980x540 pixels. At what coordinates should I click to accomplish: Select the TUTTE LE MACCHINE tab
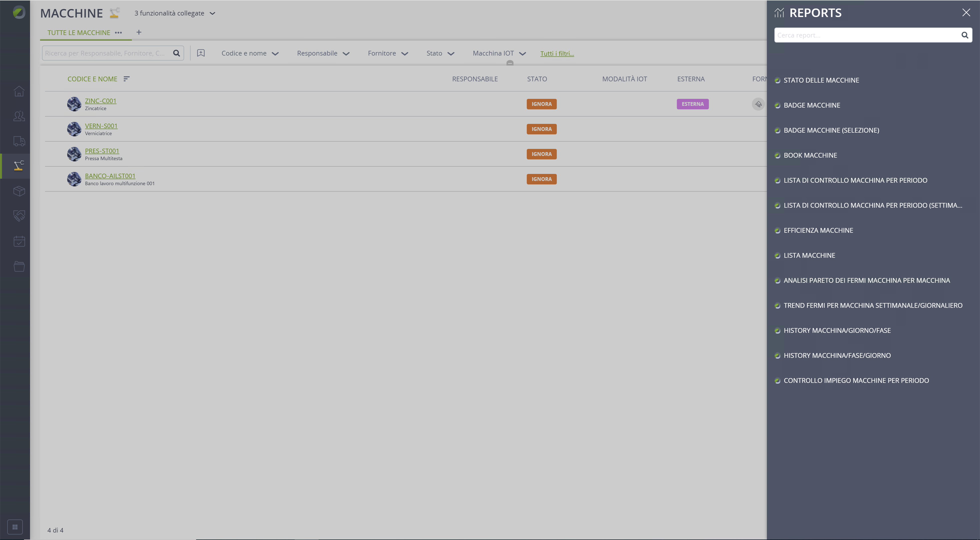point(79,33)
